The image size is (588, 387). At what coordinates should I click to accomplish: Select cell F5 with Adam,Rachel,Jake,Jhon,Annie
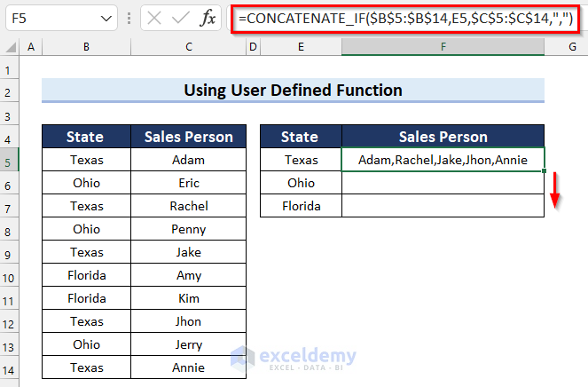pyautogui.click(x=443, y=160)
